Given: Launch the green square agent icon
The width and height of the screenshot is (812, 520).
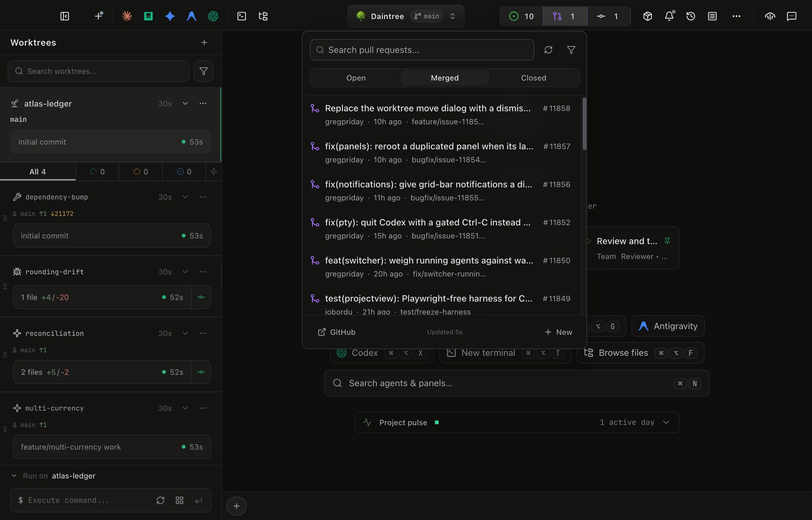Looking at the screenshot, I should pos(148,16).
